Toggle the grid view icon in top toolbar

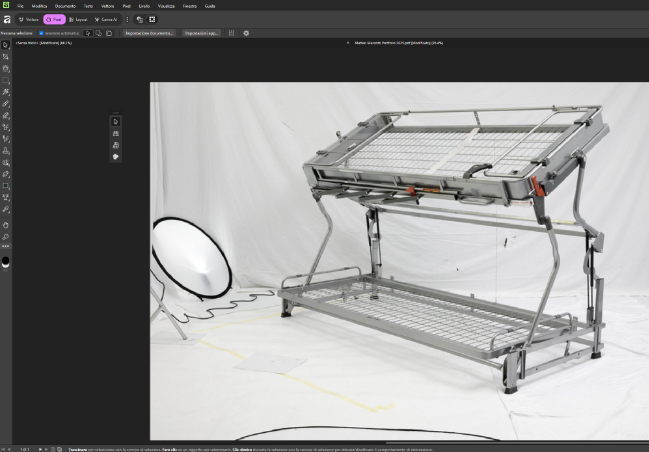tap(152, 19)
